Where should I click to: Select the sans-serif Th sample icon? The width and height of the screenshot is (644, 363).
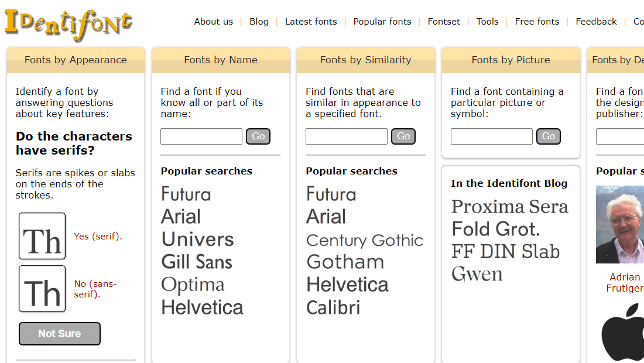(x=42, y=289)
